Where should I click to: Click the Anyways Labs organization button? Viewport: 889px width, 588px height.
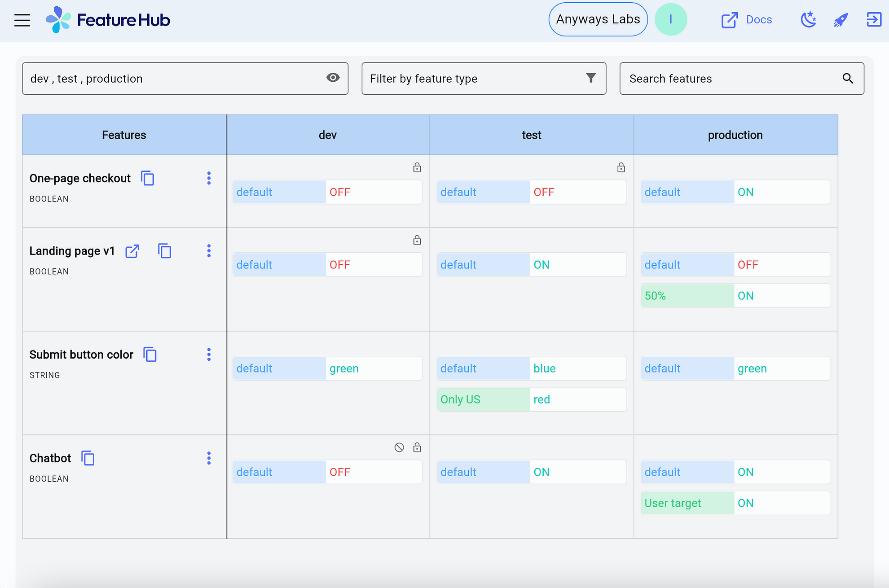click(597, 20)
